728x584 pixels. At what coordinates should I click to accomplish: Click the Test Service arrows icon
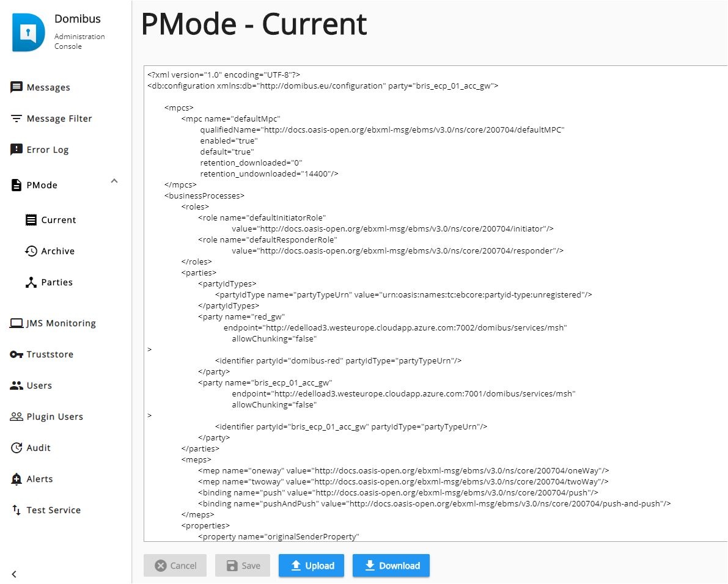17,510
